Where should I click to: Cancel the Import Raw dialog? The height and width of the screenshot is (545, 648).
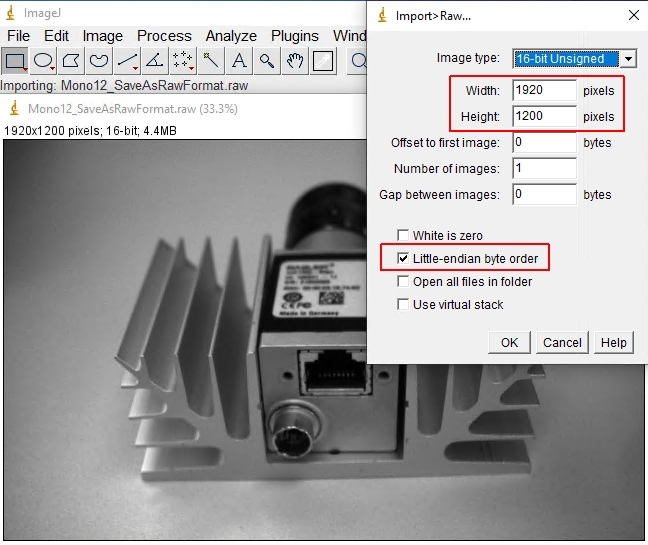pyautogui.click(x=562, y=343)
